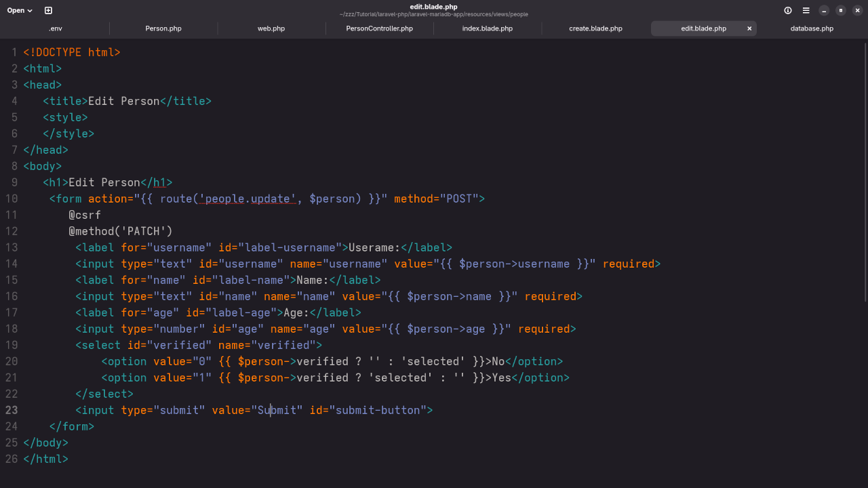Viewport: 868px width, 488px height.
Task: Click the closing </html> tag on line 26
Action: click(45, 459)
